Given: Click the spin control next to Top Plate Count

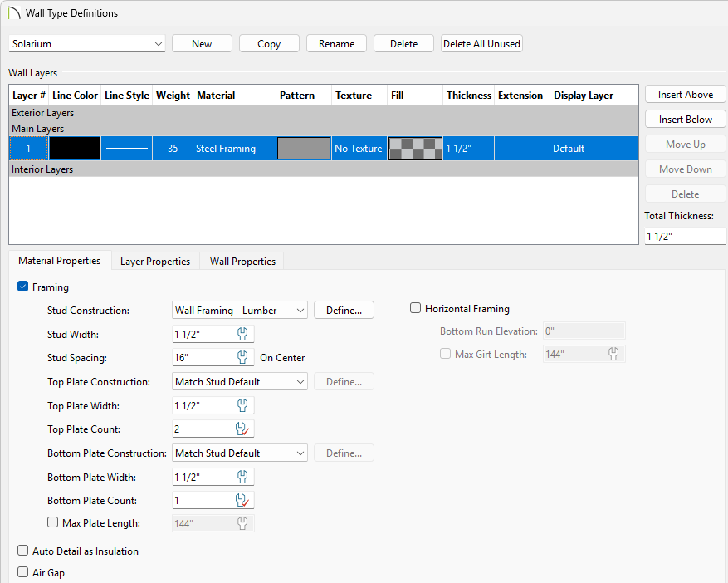Looking at the screenshot, I should pos(241,429).
